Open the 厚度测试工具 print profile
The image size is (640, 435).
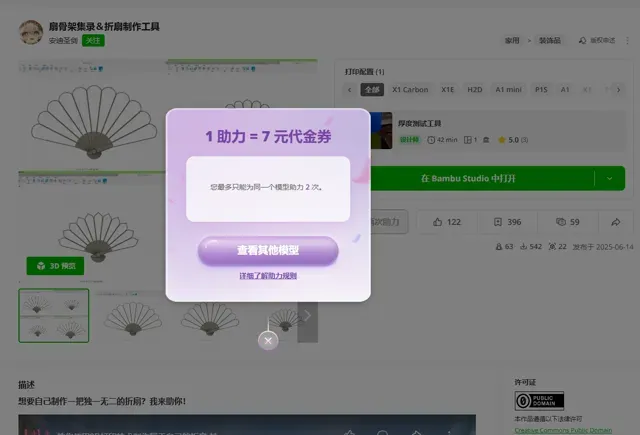pyautogui.click(x=498, y=131)
